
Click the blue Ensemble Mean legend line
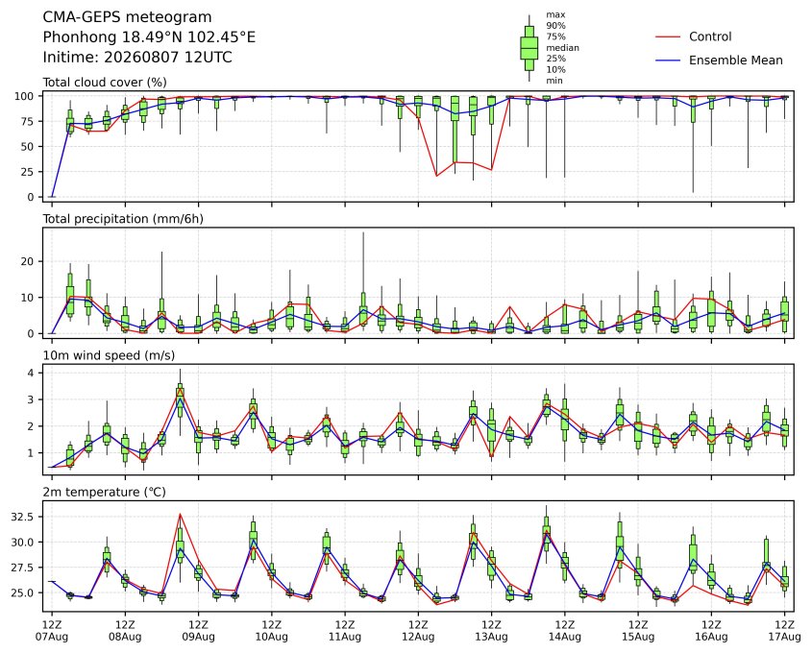(x=668, y=60)
